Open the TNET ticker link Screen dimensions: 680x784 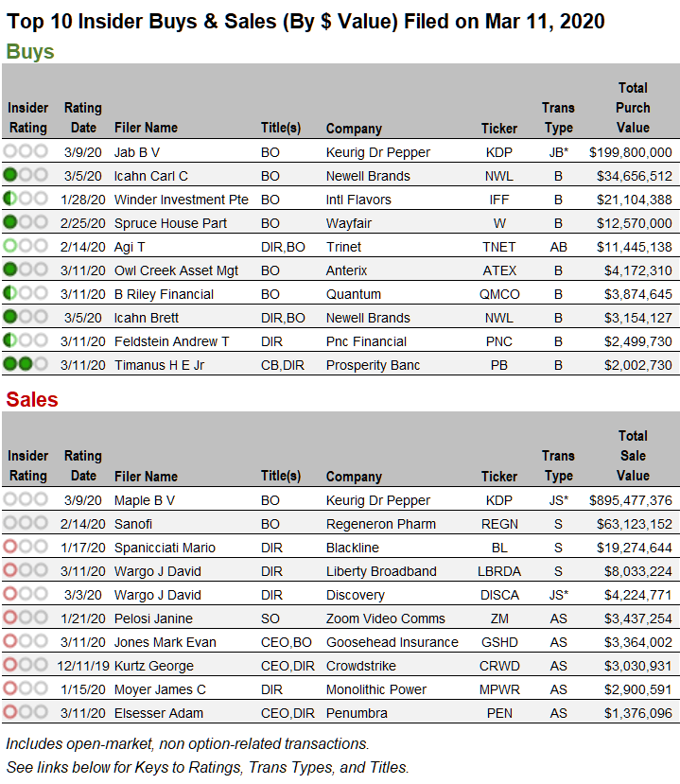point(499,247)
